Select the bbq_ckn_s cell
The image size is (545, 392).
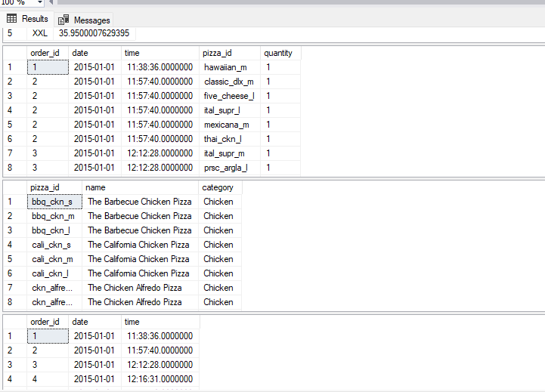tap(54, 202)
